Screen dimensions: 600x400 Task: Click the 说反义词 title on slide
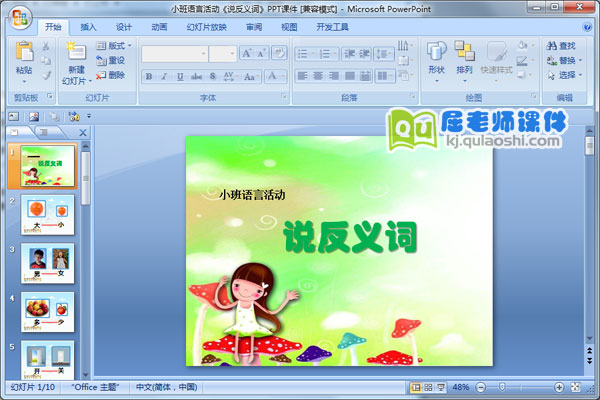point(350,237)
